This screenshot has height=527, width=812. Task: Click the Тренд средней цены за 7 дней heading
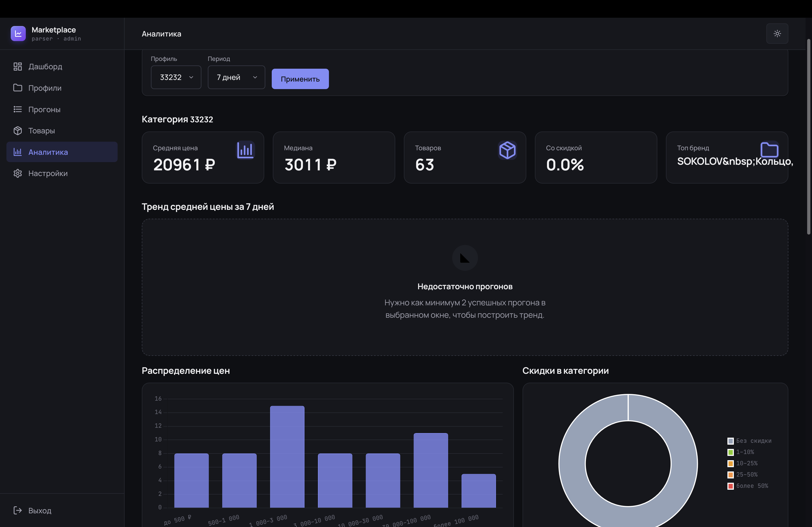click(208, 207)
